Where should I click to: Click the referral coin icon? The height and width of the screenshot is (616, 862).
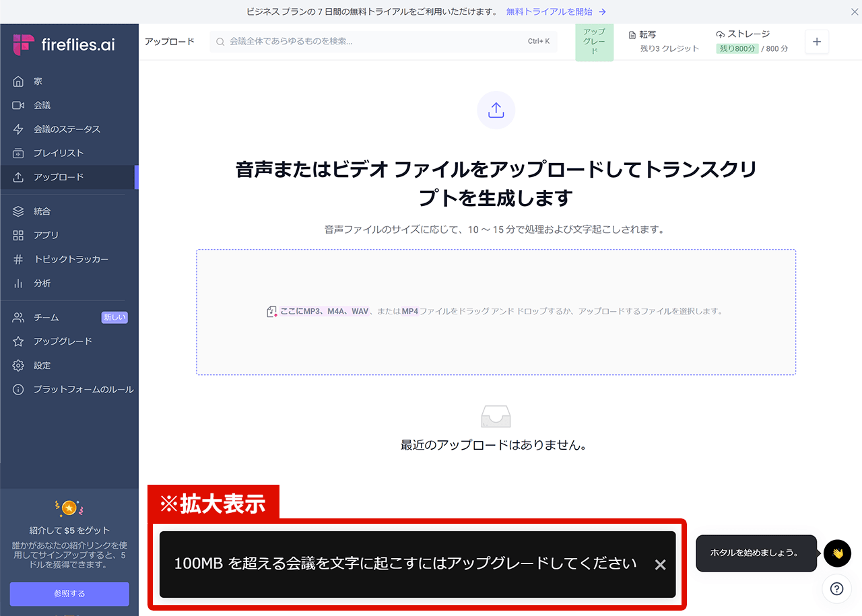pos(69,508)
